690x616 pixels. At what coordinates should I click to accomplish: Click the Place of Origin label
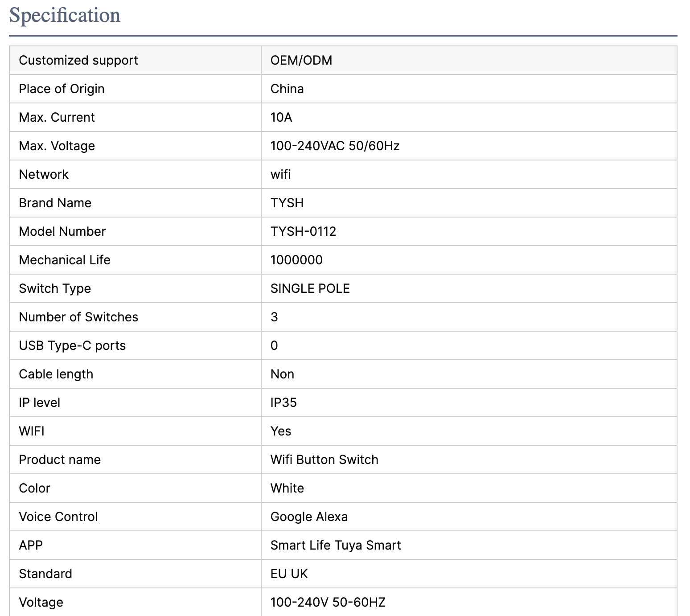(x=62, y=89)
